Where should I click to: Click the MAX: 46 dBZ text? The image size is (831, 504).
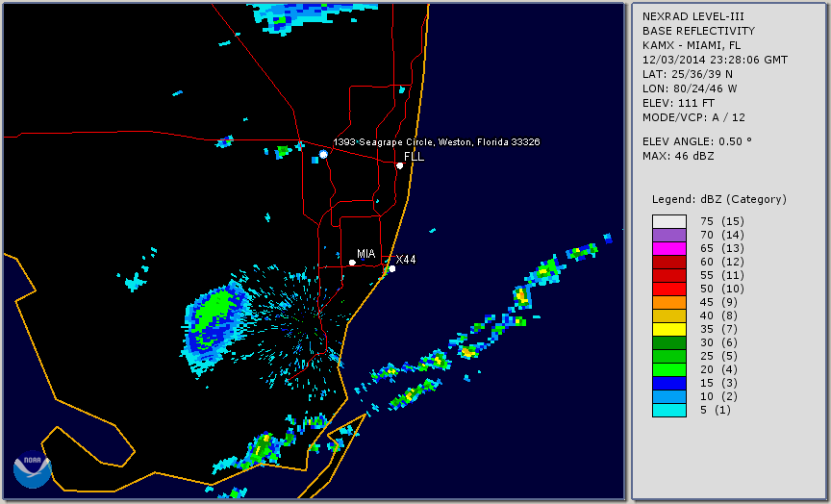coord(678,156)
